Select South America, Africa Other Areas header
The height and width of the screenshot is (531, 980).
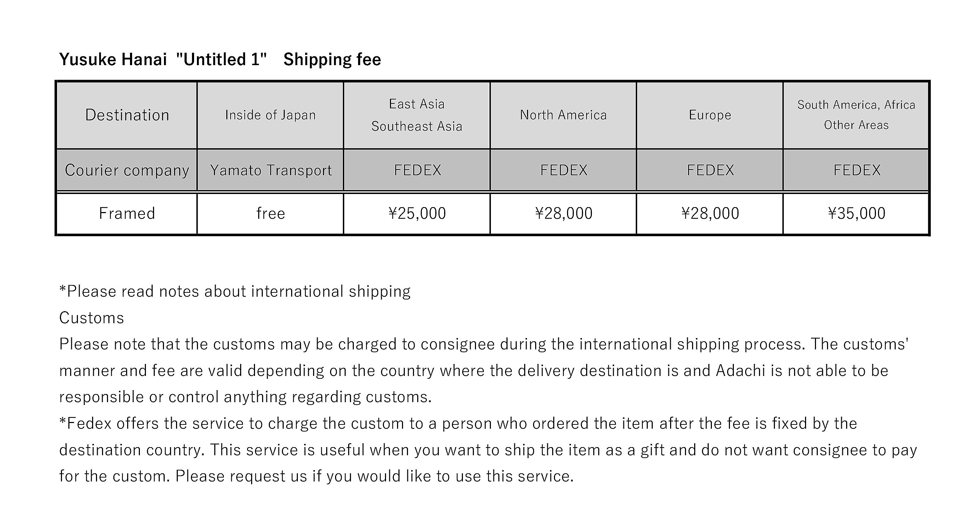point(856,115)
